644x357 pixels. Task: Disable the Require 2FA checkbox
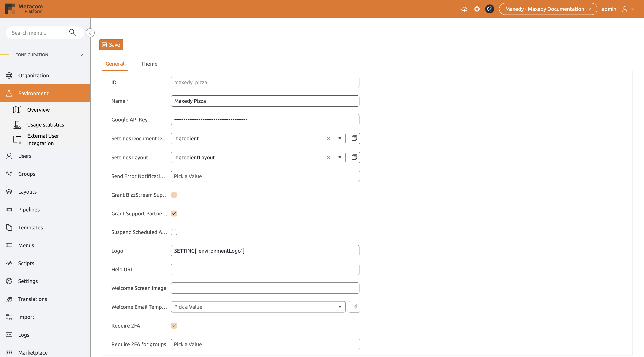(174, 326)
